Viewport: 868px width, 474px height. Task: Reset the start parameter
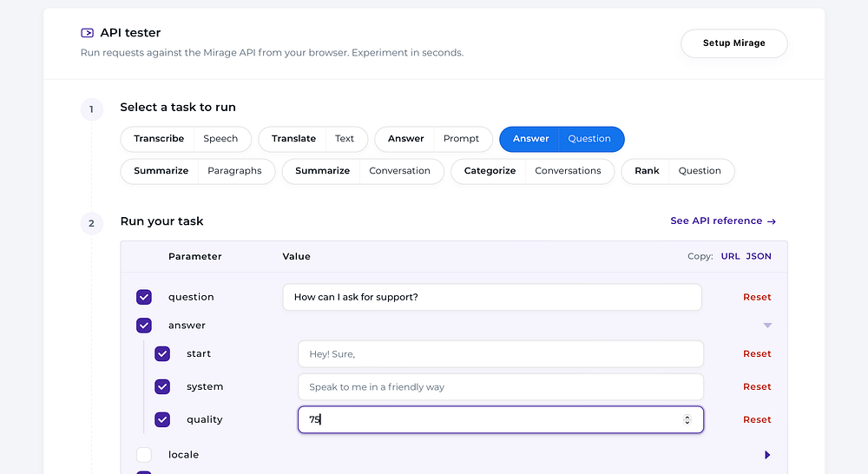point(757,354)
